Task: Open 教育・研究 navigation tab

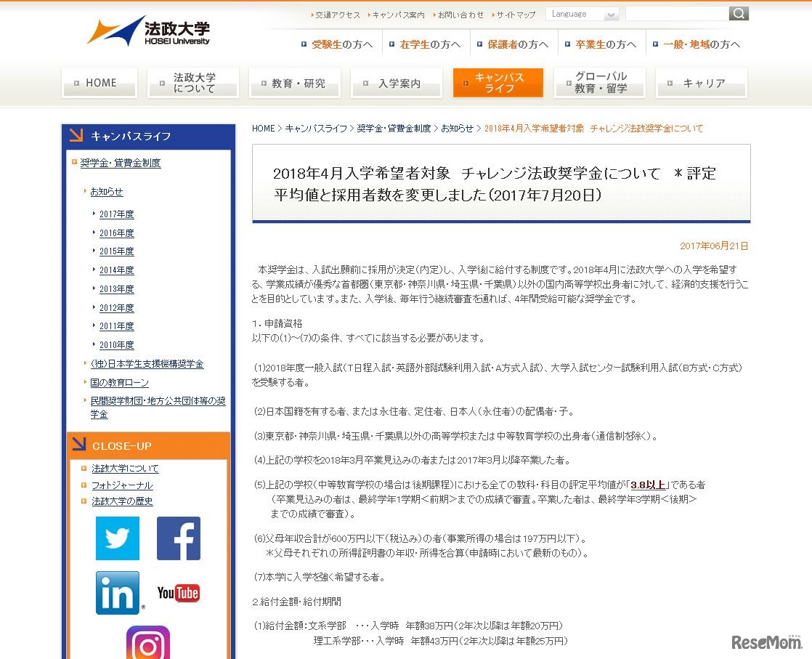Action: pyautogui.click(x=295, y=82)
